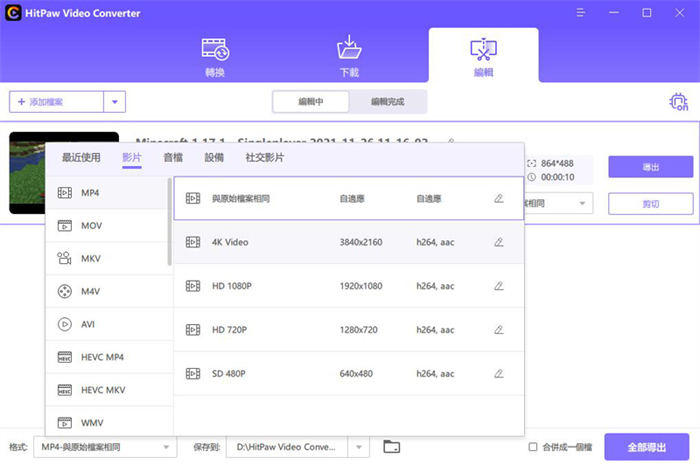The width and height of the screenshot is (700, 465).
Task: Choose AVI format in list
Action: click(109, 324)
